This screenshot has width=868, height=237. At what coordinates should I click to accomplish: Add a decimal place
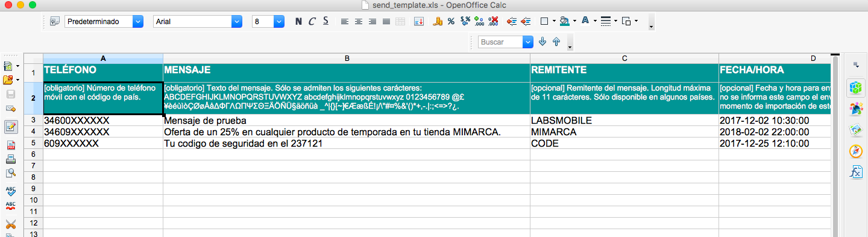pos(480,21)
